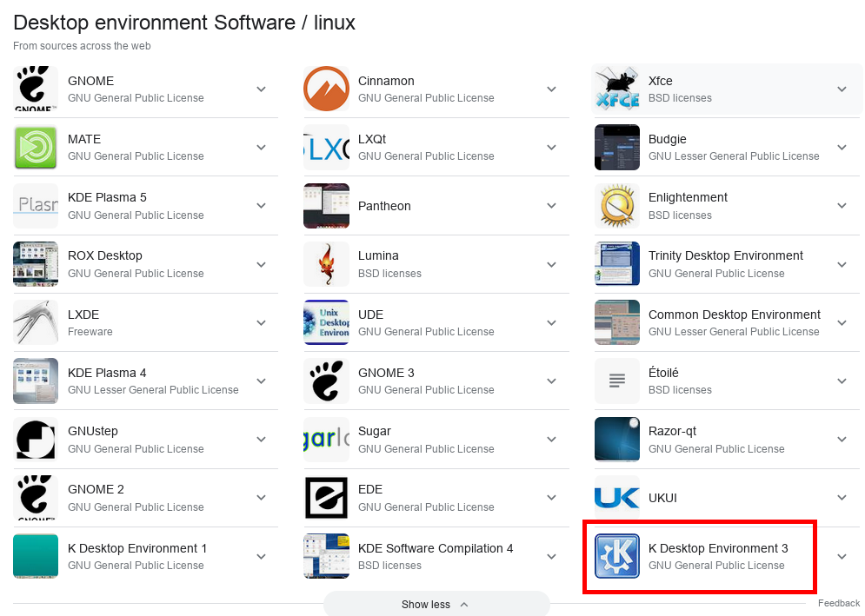Show UDE details via its chevron
This screenshot has width=865, height=616.
tap(552, 323)
